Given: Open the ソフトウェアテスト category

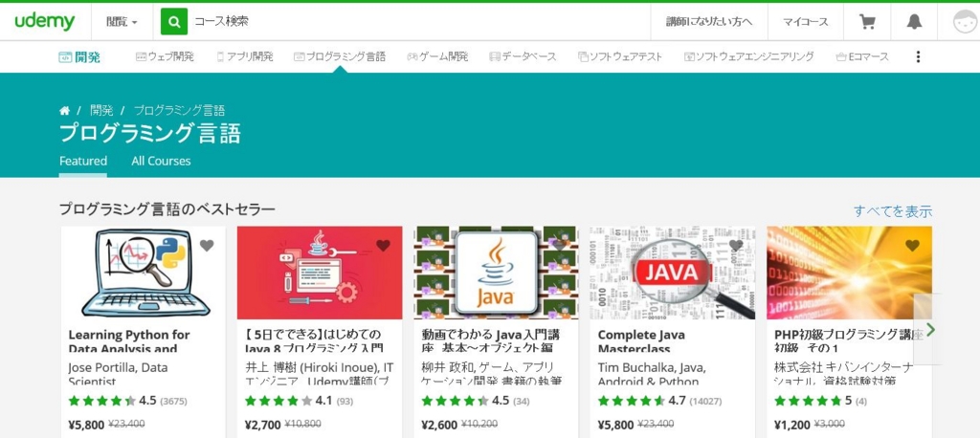Looking at the screenshot, I should [x=620, y=56].
